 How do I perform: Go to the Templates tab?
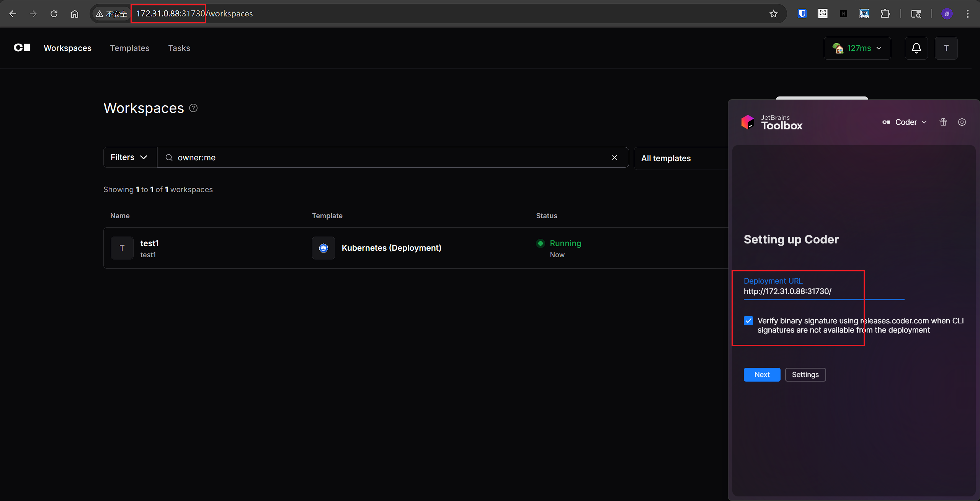129,48
